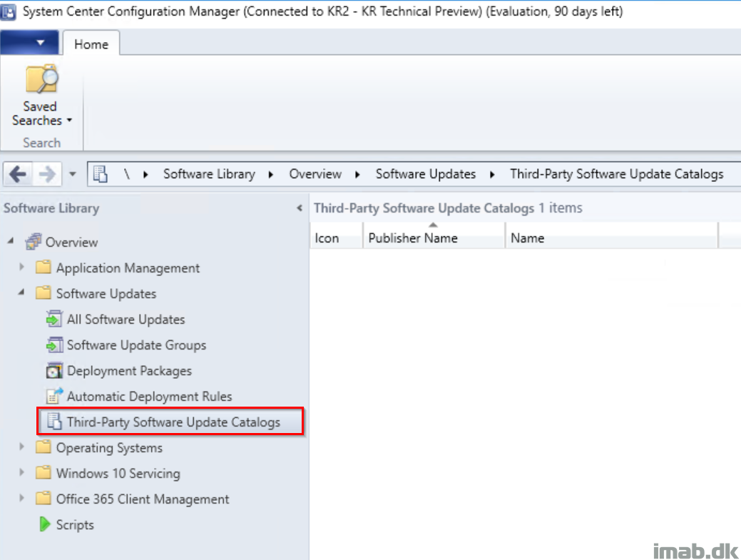Click Third-Party Software Update Catalogs breadcrumb
This screenshot has width=741, height=560.
pyautogui.click(x=616, y=174)
